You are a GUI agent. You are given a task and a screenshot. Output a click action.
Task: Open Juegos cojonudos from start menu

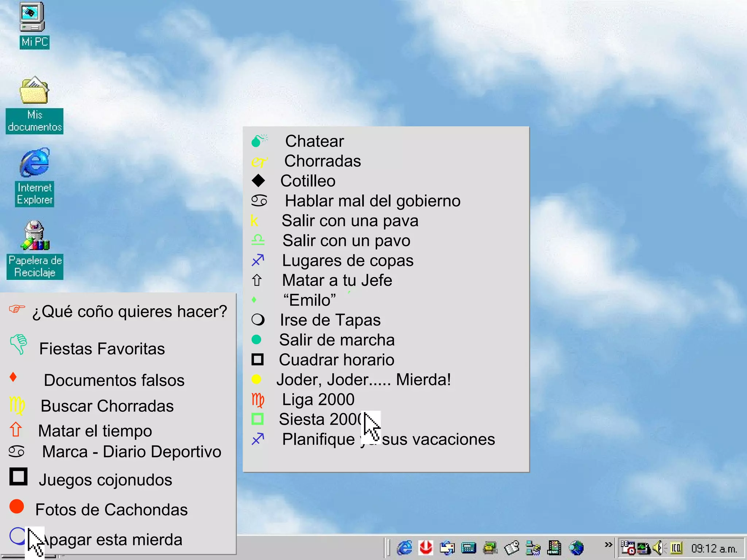click(105, 480)
